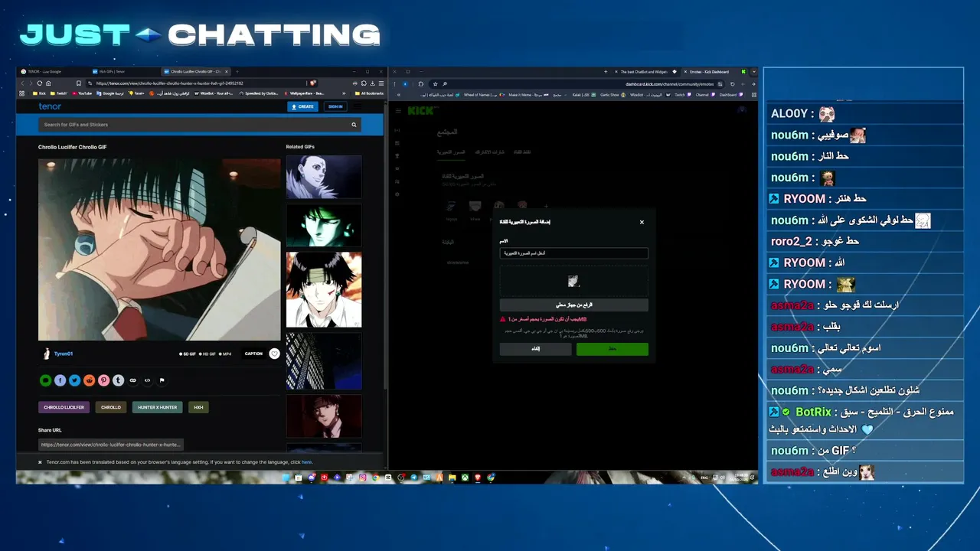980x551 pixels.
Task: Close the add-emote dialog with X
Action: pyautogui.click(x=642, y=222)
